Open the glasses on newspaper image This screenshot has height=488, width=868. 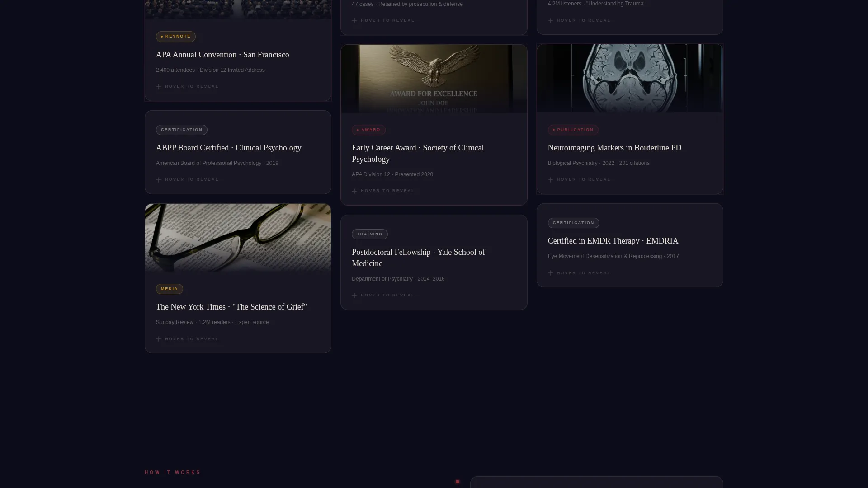(238, 238)
